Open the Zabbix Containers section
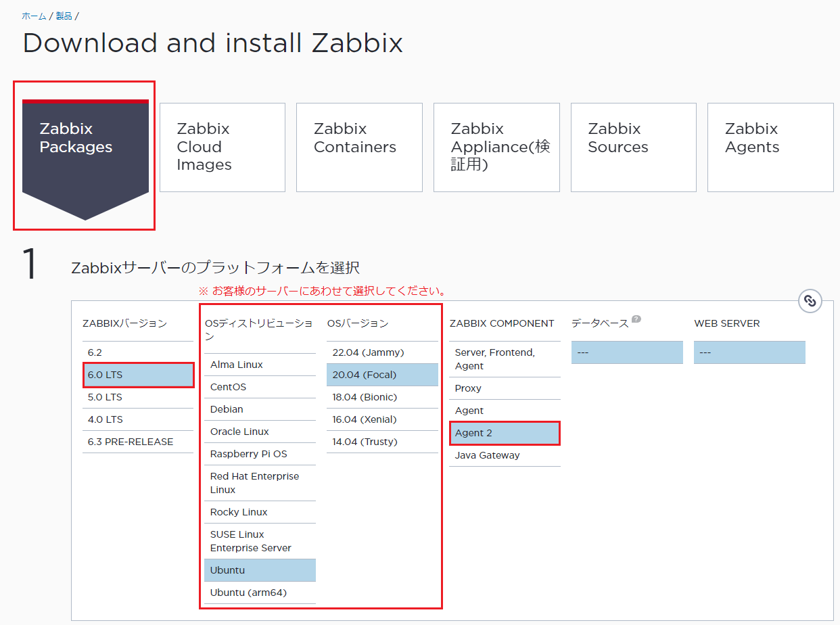 click(359, 147)
